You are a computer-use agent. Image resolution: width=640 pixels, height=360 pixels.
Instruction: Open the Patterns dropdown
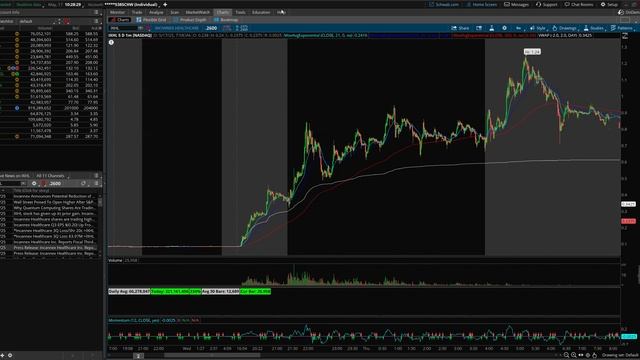[622, 28]
